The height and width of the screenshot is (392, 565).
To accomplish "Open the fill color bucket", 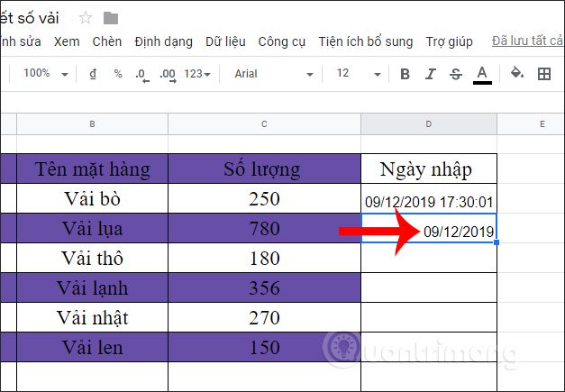I will click(517, 73).
